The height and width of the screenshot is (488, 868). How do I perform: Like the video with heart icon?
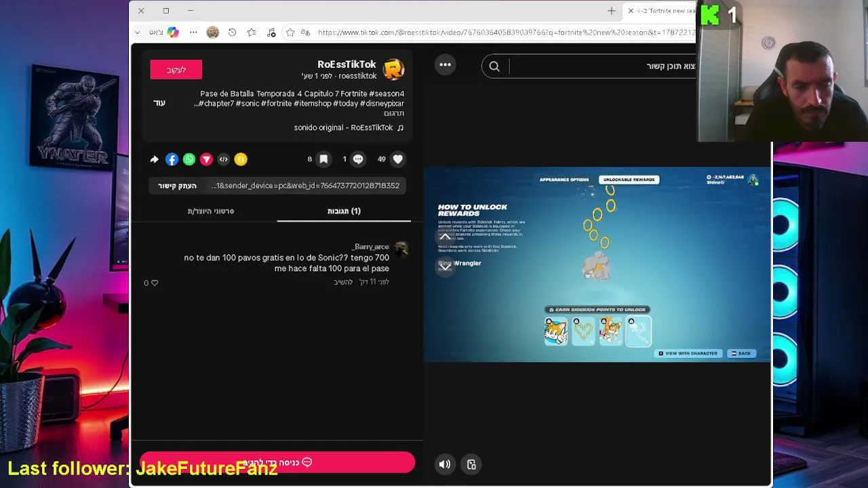[397, 159]
